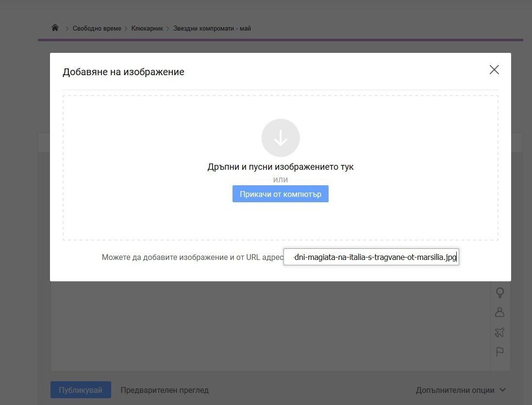Click the airplane icon in editor sidebar

499,332
